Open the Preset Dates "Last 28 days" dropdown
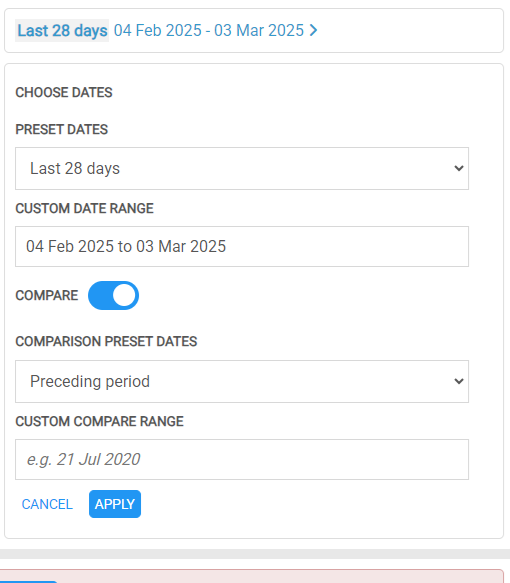This screenshot has height=583, width=510. [242, 168]
